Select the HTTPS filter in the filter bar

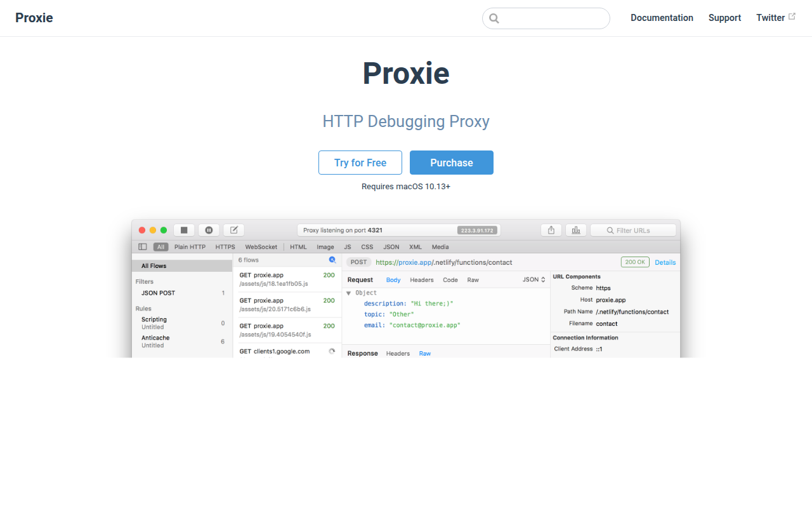tap(225, 247)
